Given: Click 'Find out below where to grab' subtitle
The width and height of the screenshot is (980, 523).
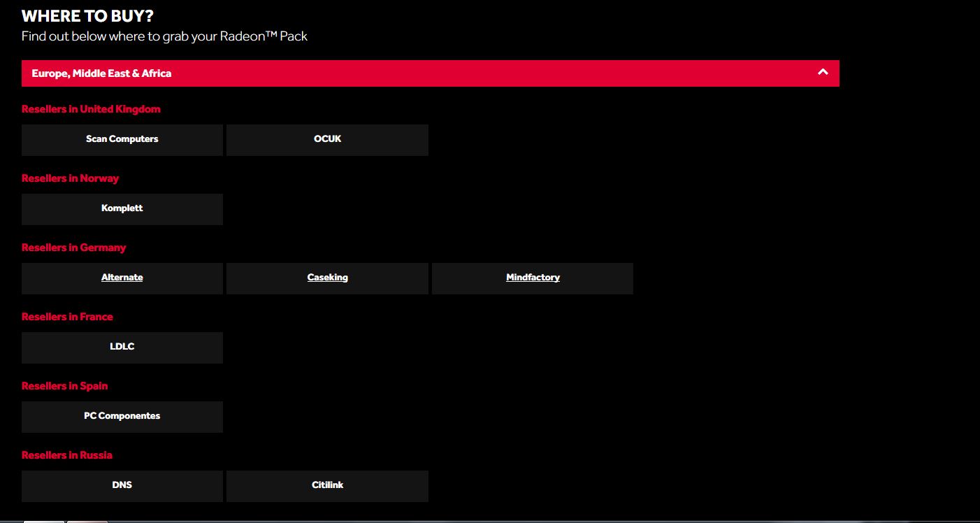Looking at the screenshot, I should tap(164, 36).
